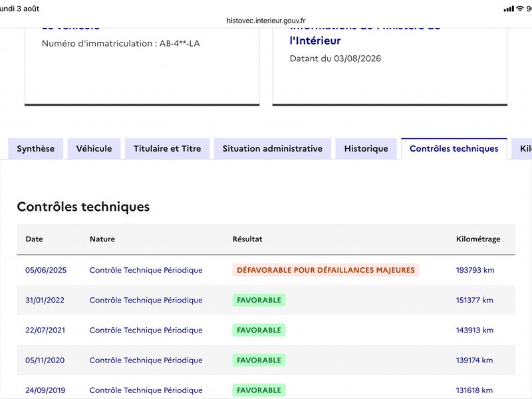
Task: Select the Situation administrative tab
Action: [273, 148]
